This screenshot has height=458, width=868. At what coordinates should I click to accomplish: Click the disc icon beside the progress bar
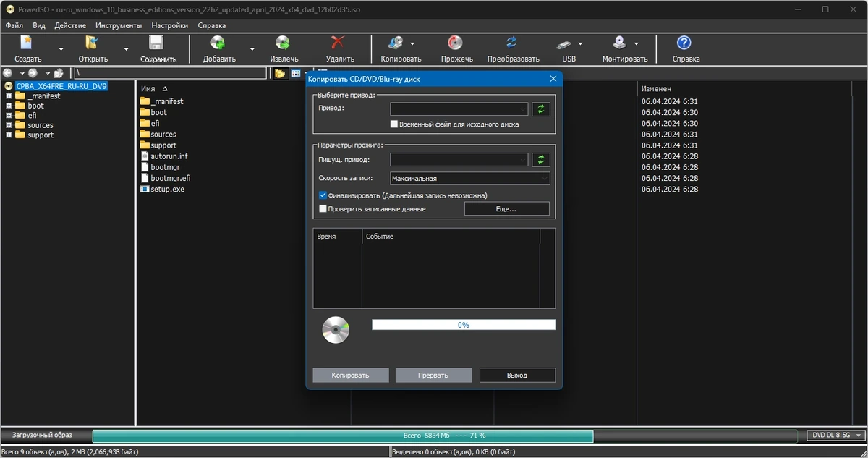click(336, 330)
